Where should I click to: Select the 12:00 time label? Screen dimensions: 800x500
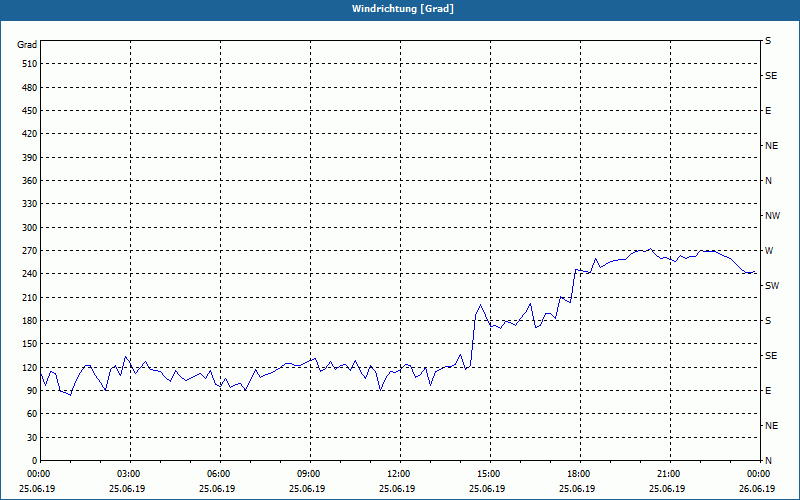pos(400,474)
